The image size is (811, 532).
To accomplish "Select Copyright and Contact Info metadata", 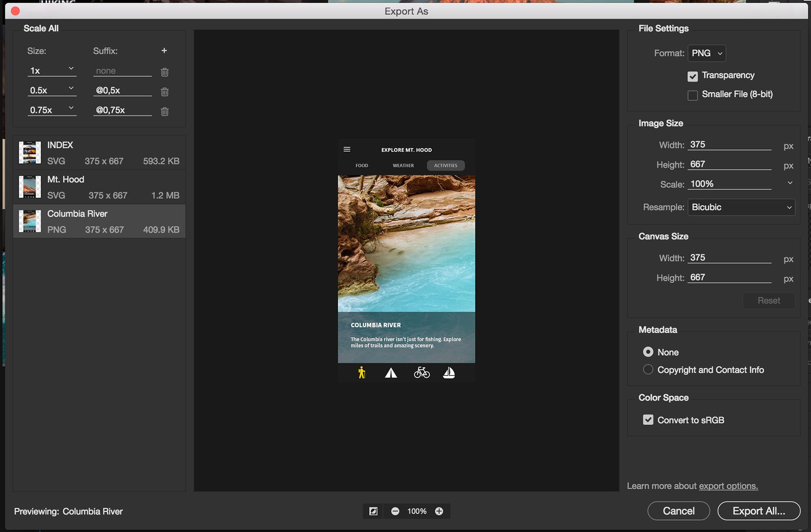I will [x=648, y=370].
